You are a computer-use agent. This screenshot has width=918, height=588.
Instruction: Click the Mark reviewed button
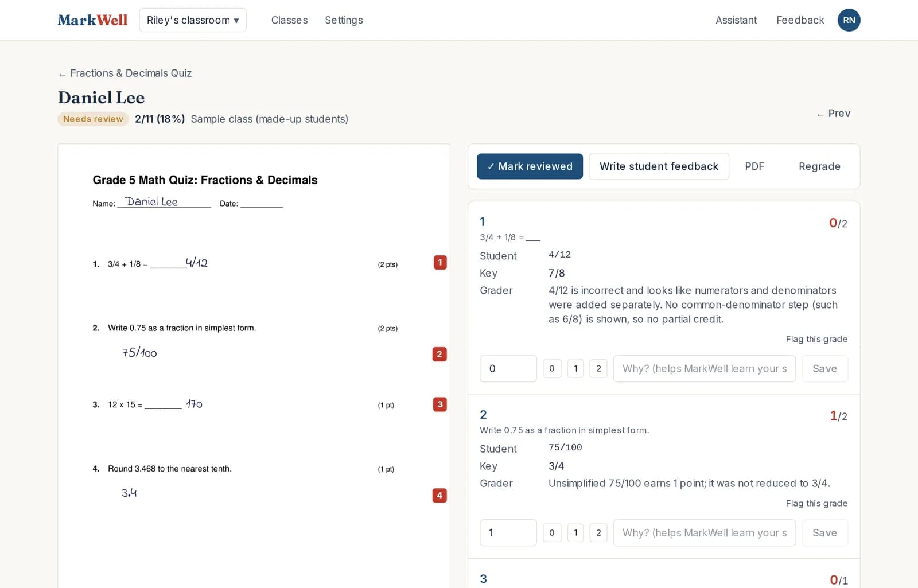530,166
